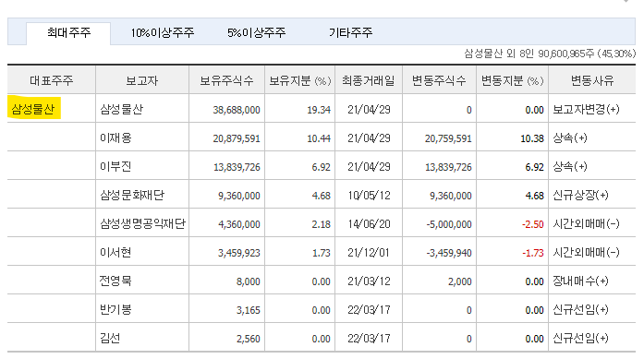
Task: Click the 변동사유 column header
Action: [592, 80]
